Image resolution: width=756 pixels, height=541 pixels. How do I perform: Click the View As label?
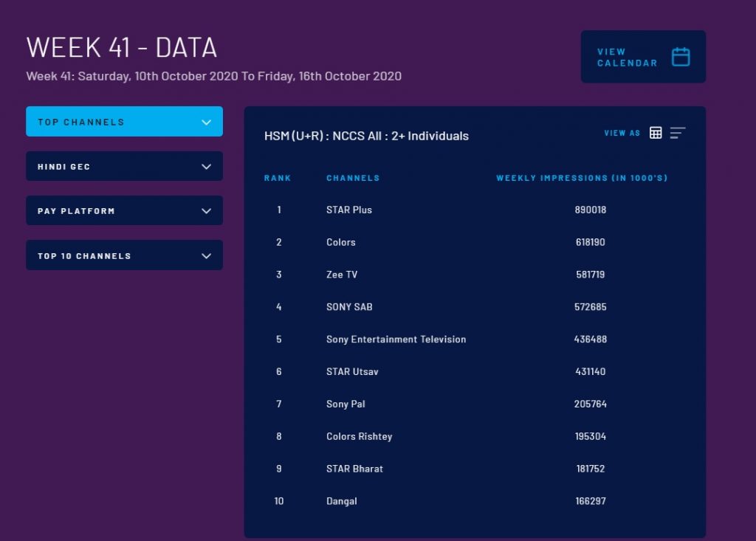click(x=622, y=134)
